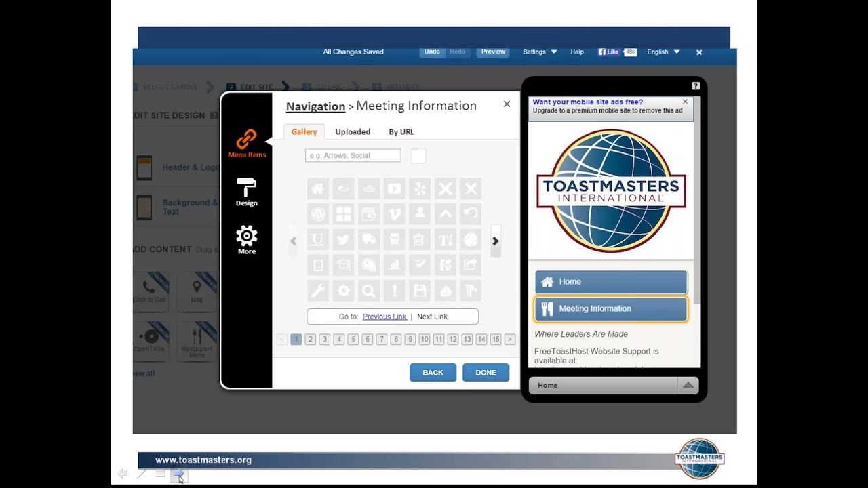Switch to the By URL tab

click(401, 132)
